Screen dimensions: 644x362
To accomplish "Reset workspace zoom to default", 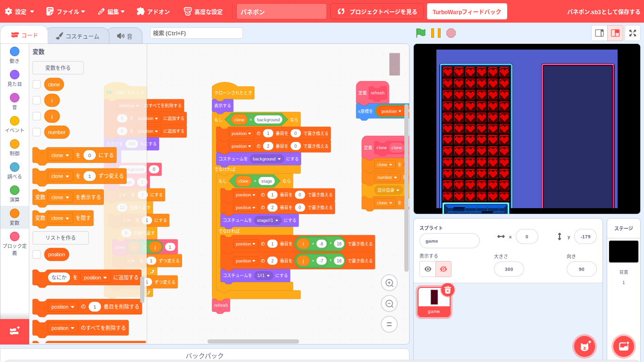I will pos(389,324).
